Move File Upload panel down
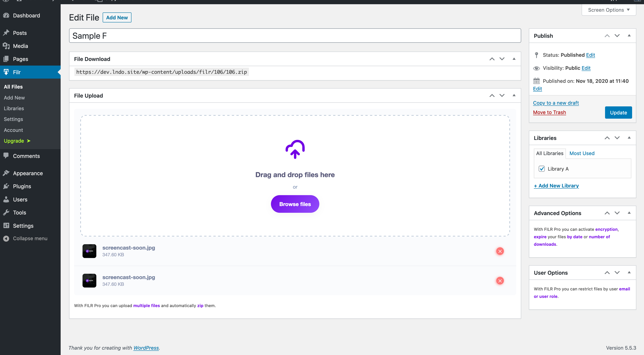Viewport: 644px width, 355px height. click(x=502, y=95)
